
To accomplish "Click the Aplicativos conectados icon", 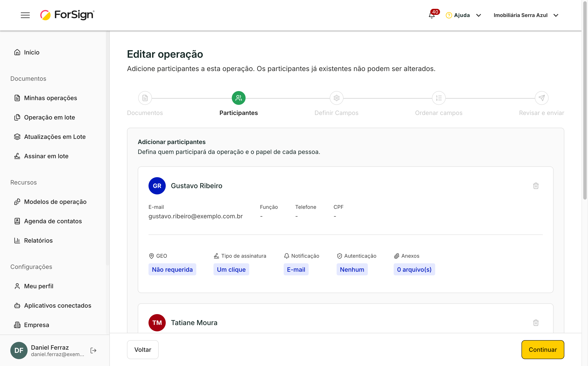I will (x=17, y=305).
